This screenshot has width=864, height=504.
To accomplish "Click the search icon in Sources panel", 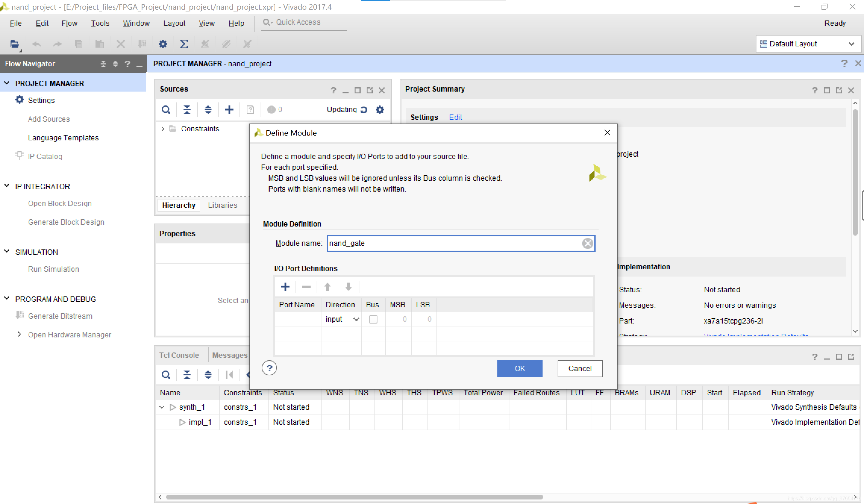I will (166, 110).
